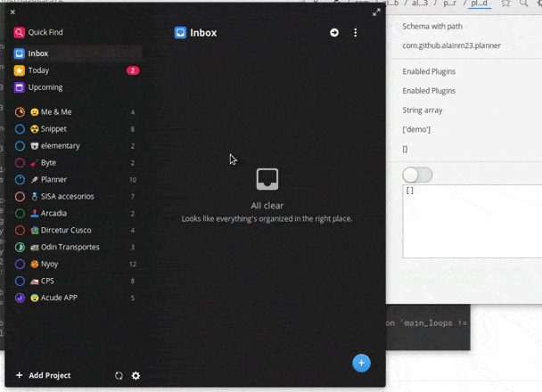
Task: Select Inbox in the sidebar
Action: [x=77, y=53]
